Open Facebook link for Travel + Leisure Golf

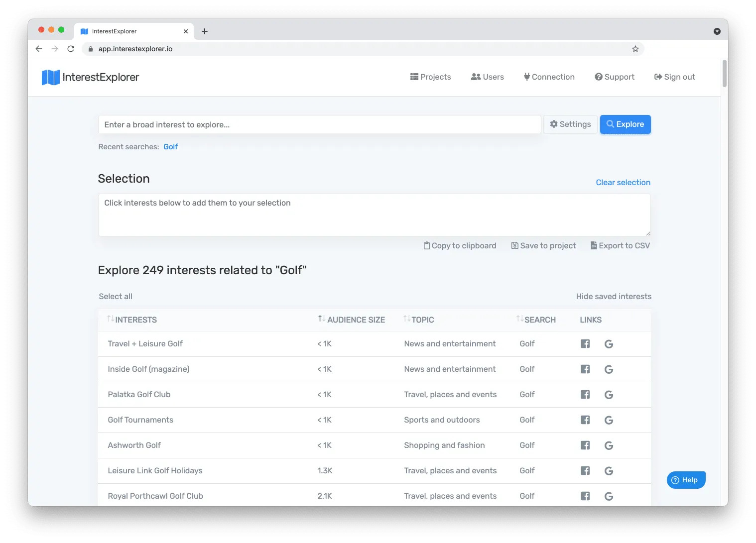[585, 344]
